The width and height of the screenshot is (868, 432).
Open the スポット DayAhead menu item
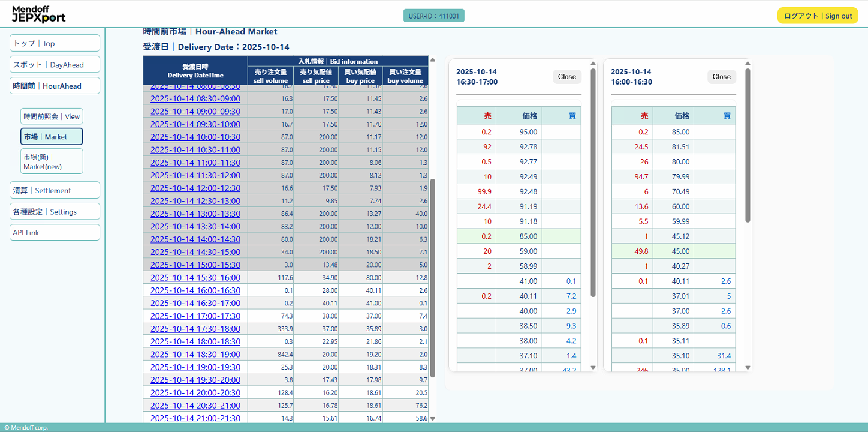click(55, 65)
